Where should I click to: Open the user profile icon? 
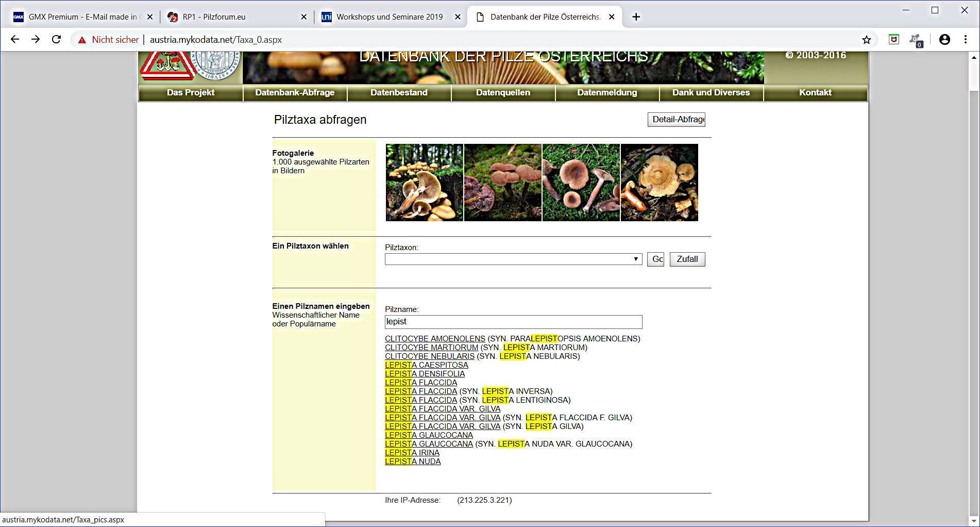click(x=944, y=40)
